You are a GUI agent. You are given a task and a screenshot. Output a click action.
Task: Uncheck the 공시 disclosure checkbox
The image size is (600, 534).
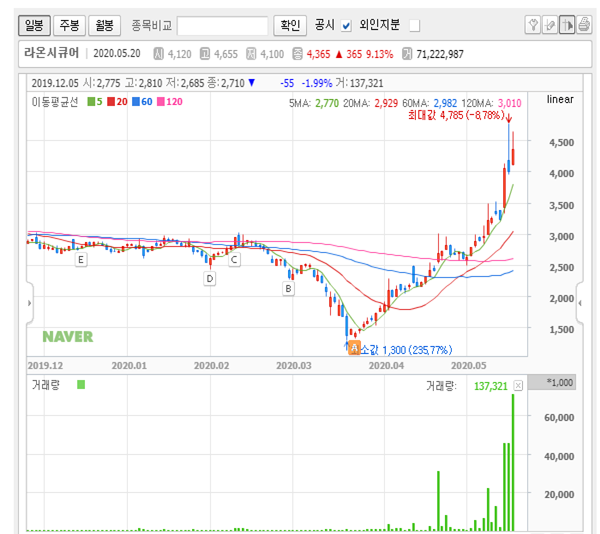pos(346,26)
